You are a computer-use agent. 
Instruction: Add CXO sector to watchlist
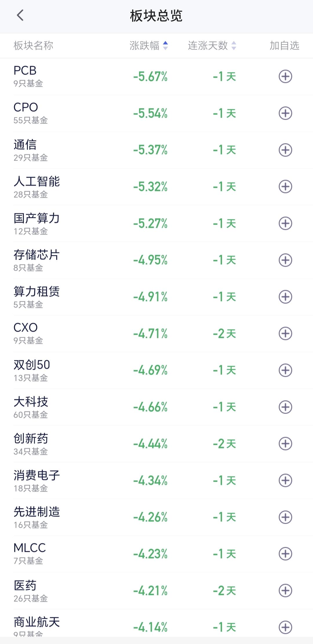285,334
